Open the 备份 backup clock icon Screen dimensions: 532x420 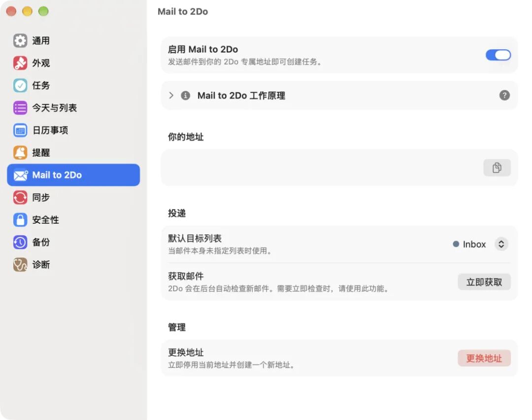20,243
